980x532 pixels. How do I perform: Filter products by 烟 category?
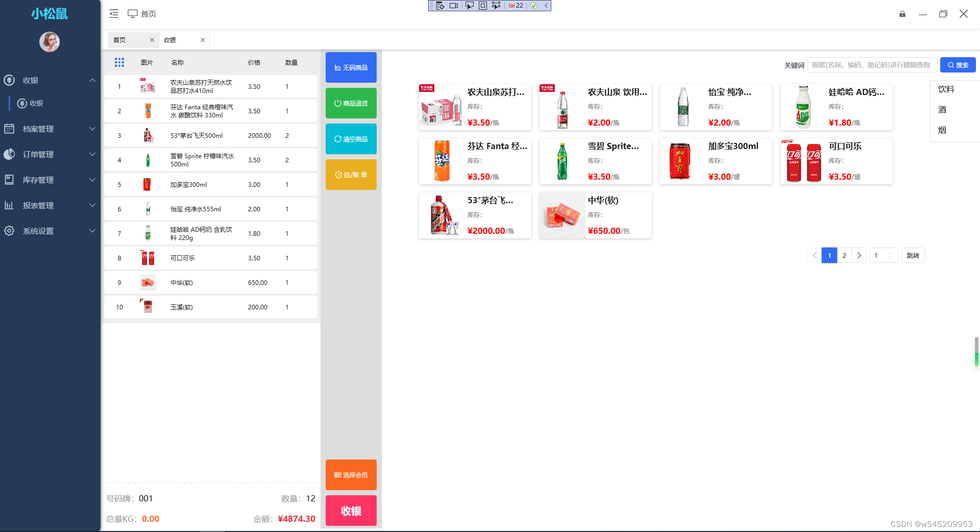[x=942, y=130]
